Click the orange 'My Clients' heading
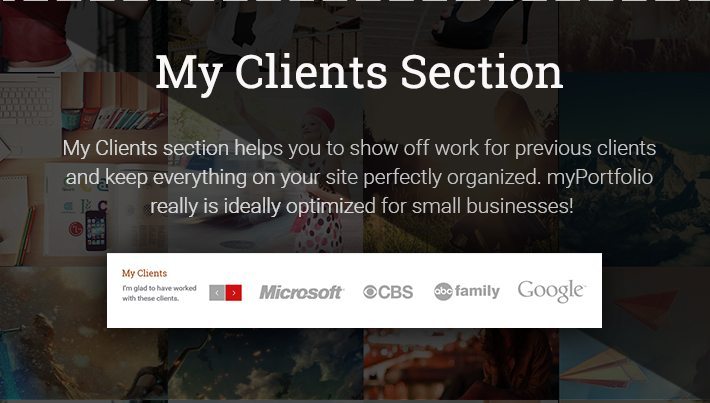The height and width of the screenshot is (403, 710). (x=144, y=273)
